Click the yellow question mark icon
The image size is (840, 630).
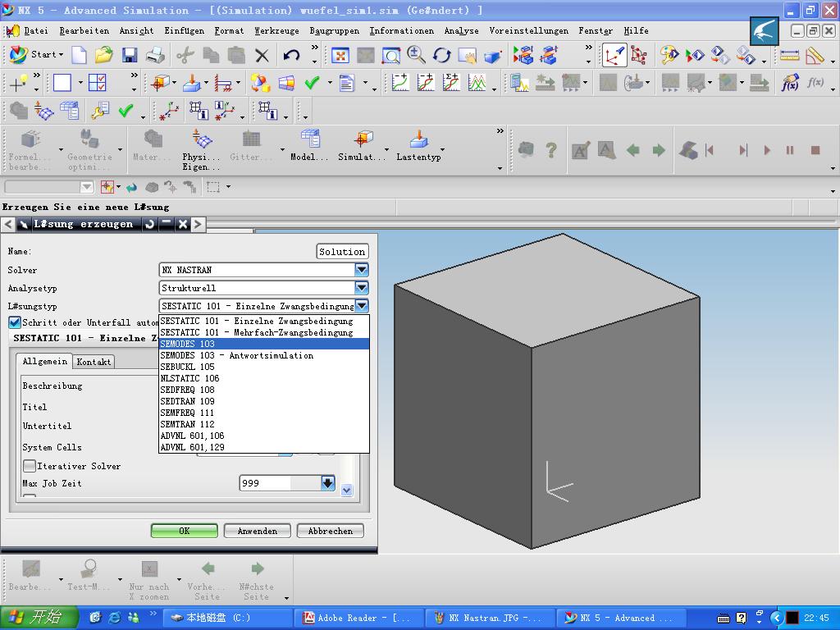pos(551,150)
